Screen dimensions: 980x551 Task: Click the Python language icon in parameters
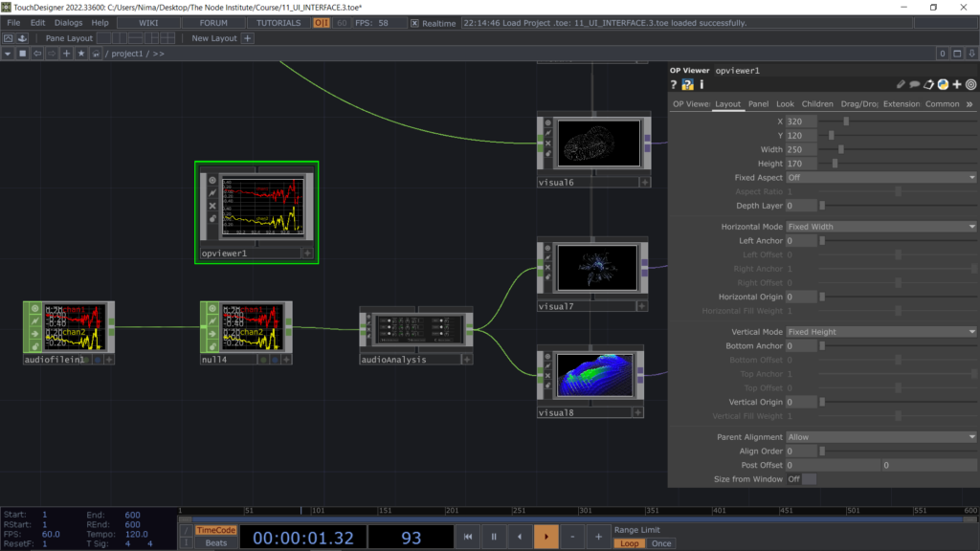[x=943, y=84]
